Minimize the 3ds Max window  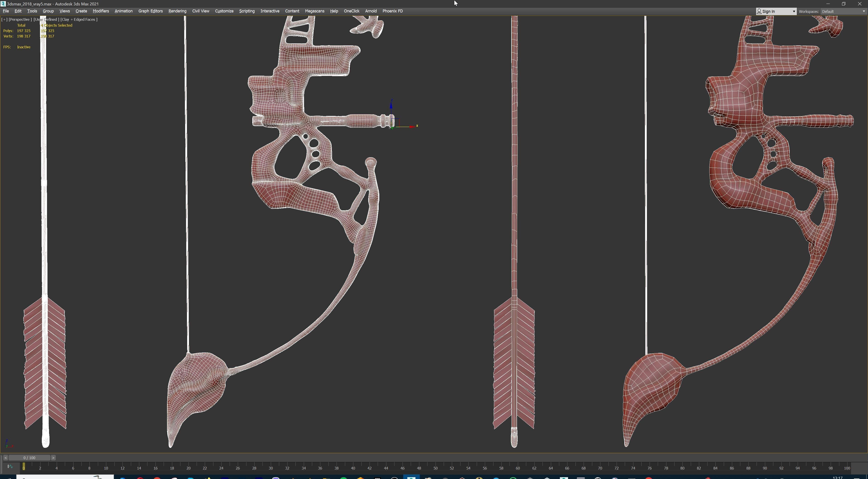pyautogui.click(x=828, y=4)
